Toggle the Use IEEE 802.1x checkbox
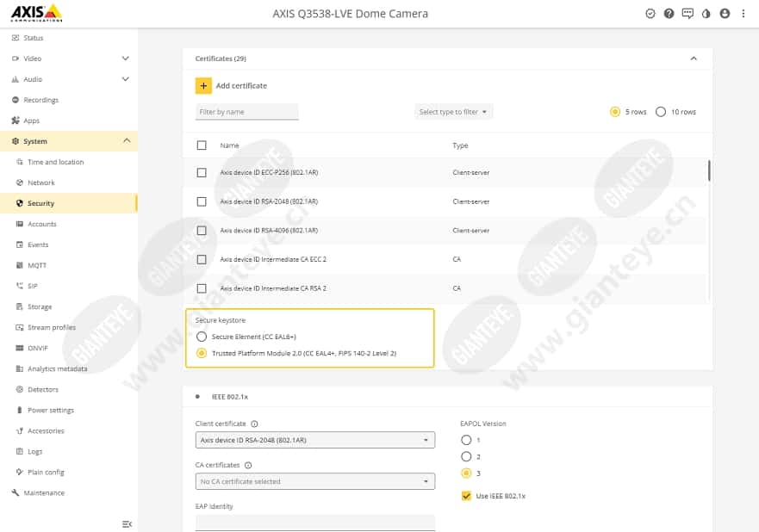 pyautogui.click(x=466, y=496)
